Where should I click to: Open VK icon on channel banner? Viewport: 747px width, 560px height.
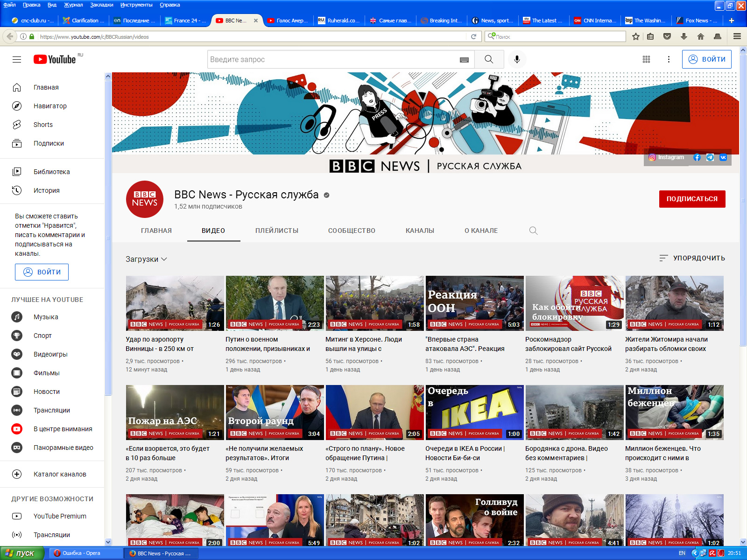(x=723, y=157)
